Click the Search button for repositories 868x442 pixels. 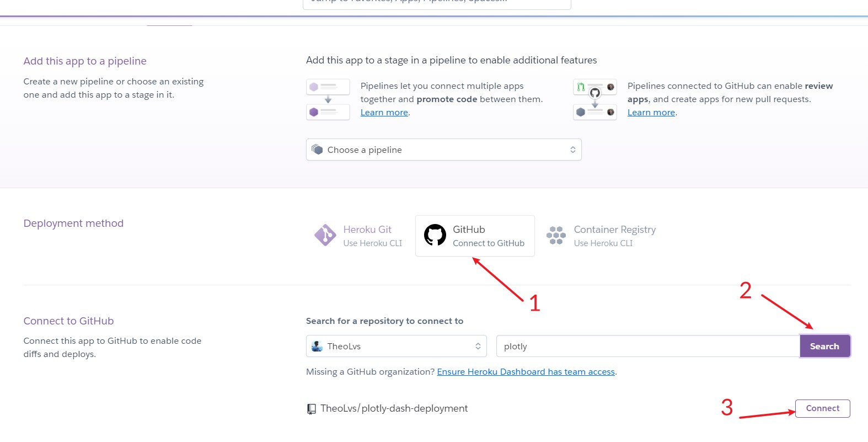pyautogui.click(x=824, y=346)
